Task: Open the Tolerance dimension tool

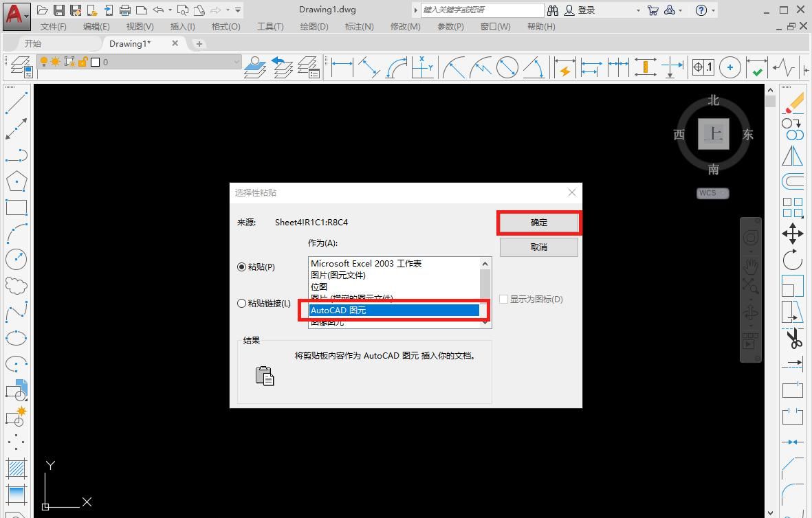Action: tap(703, 68)
